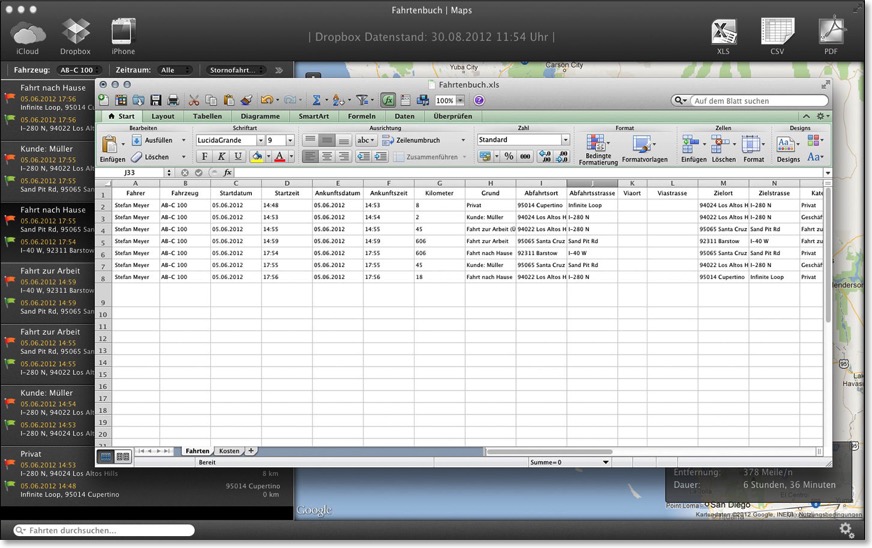The image size is (872, 548).
Task: Open settings gear in Fahrtenbuch window
Action: (846, 530)
